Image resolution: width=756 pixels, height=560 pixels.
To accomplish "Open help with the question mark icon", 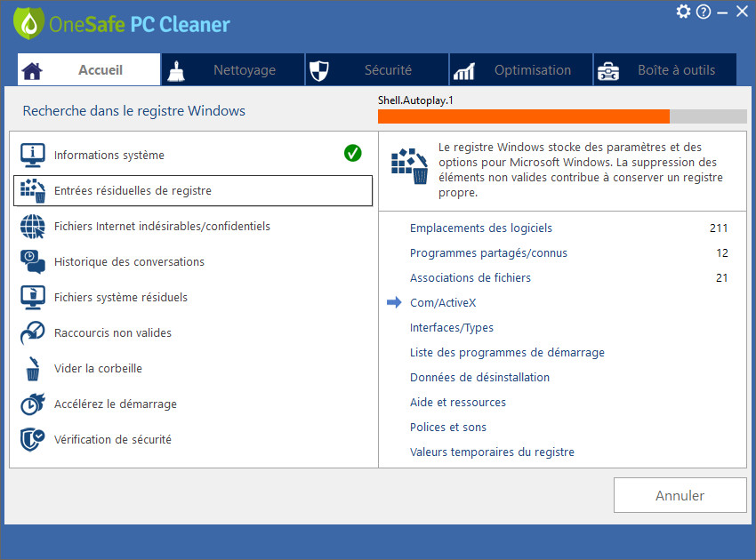I will click(704, 12).
